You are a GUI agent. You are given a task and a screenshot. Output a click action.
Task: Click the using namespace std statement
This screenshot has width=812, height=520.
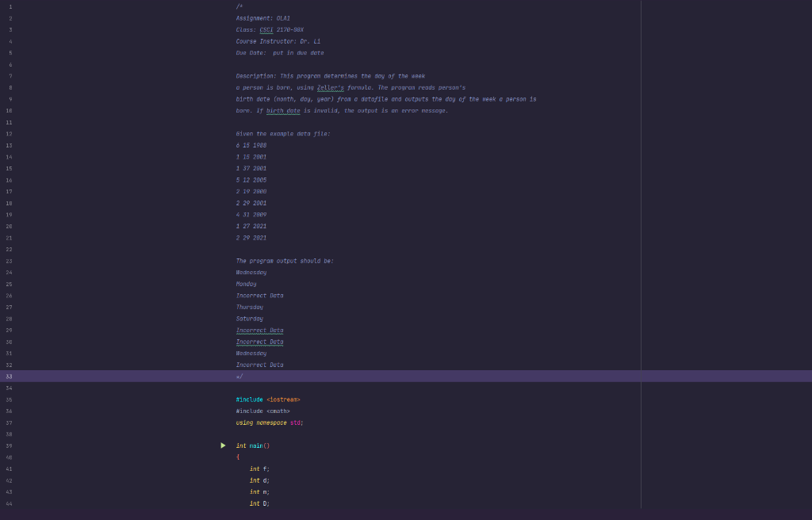pyautogui.click(x=268, y=422)
